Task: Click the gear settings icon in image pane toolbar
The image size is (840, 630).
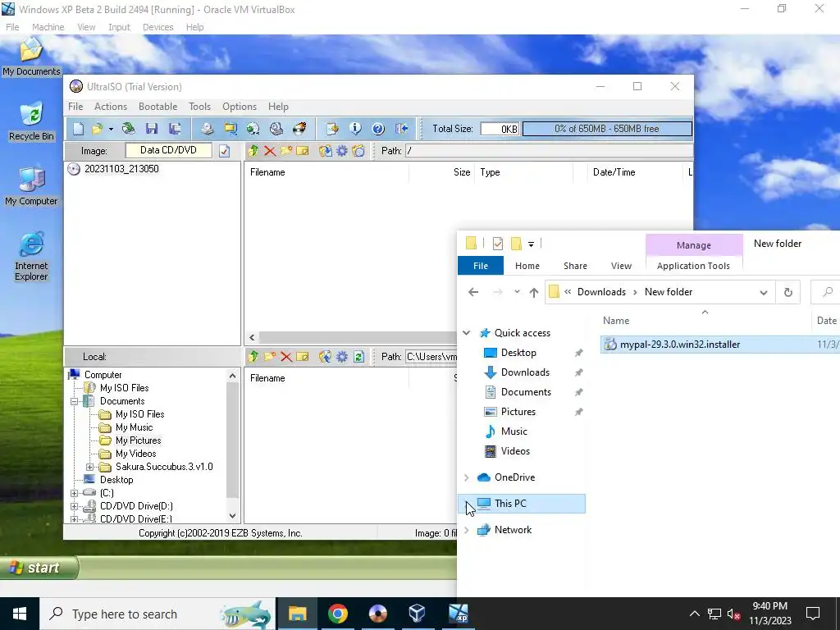Action: [x=342, y=151]
